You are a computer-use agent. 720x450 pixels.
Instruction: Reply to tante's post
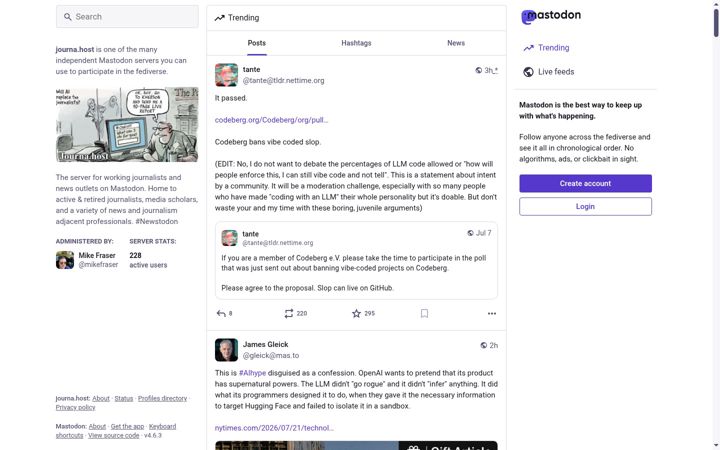tap(224, 314)
